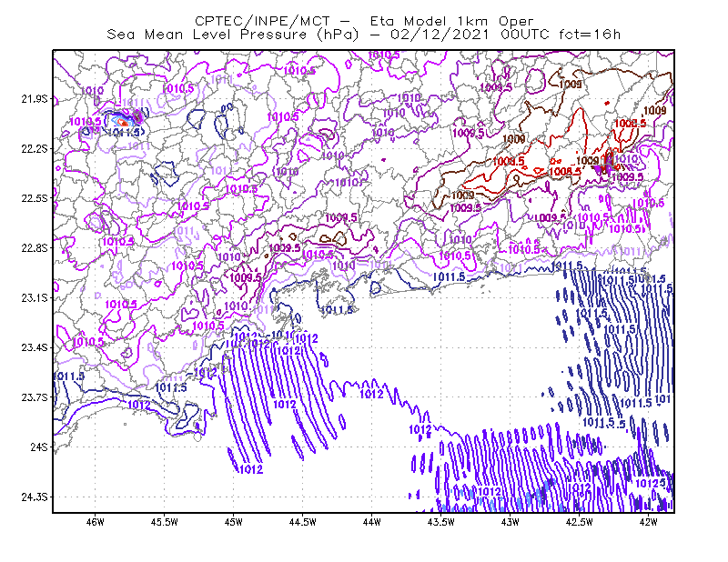This screenshot has width=728, height=562.
Task: Click the 23.7S latitude axis label
Action: (x=35, y=397)
